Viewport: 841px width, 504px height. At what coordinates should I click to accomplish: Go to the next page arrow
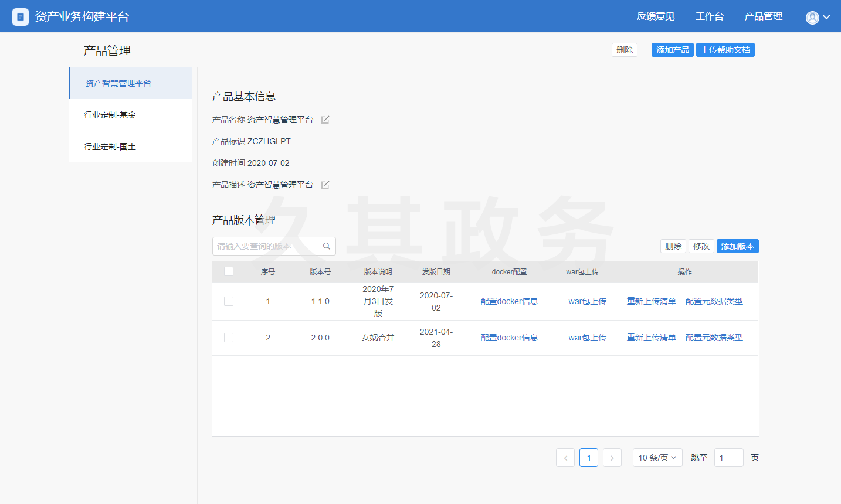(x=612, y=458)
